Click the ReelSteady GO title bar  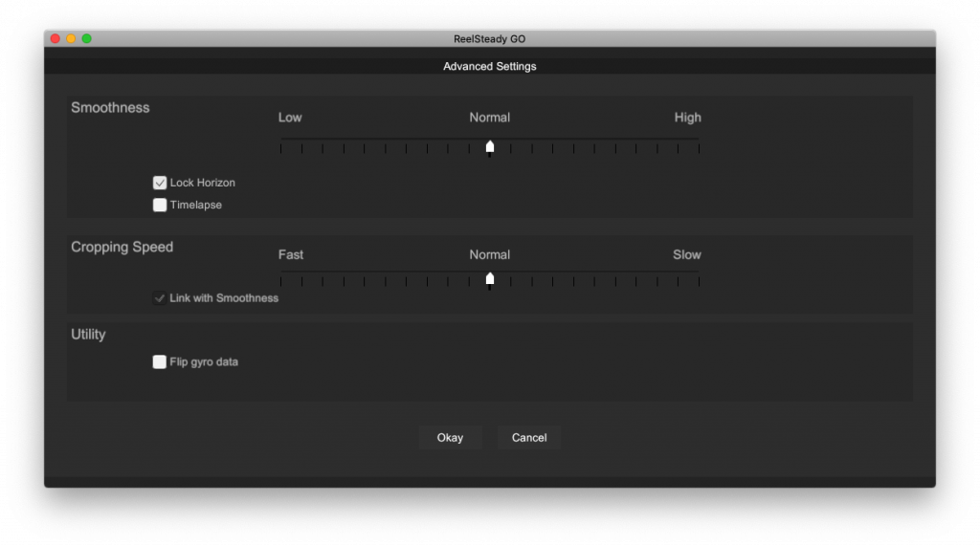(x=490, y=39)
